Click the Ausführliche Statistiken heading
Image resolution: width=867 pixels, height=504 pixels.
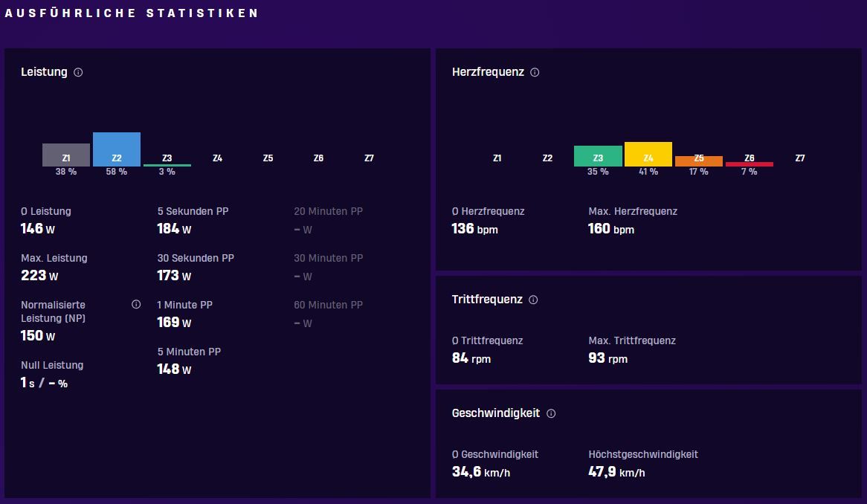point(132,13)
